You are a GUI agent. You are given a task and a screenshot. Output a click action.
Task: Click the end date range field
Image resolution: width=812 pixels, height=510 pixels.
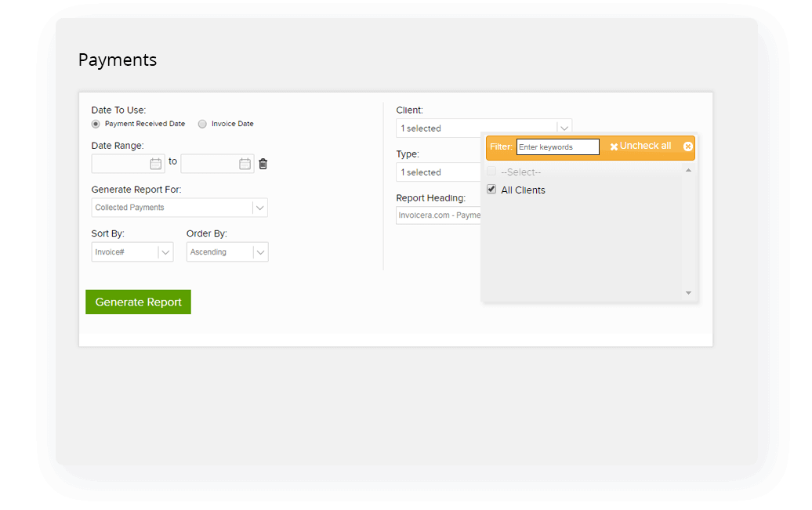click(218, 164)
